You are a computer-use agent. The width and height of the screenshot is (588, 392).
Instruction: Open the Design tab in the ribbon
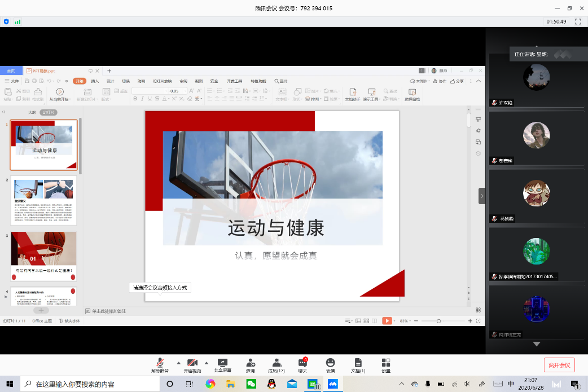click(111, 81)
